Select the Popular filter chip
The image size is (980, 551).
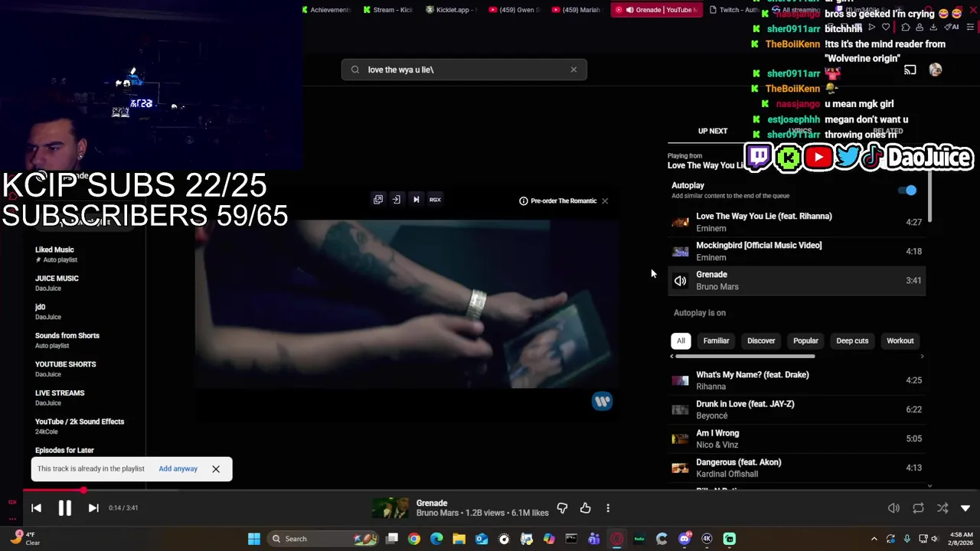point(805,341)
